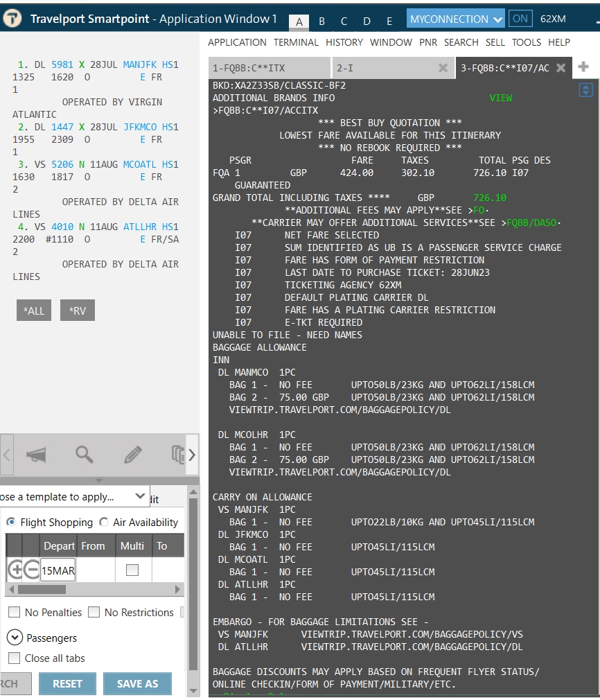The width and height of the screenshot is (600, 700).
Task: Click the pencil edit icon
Action: (132, 455)
